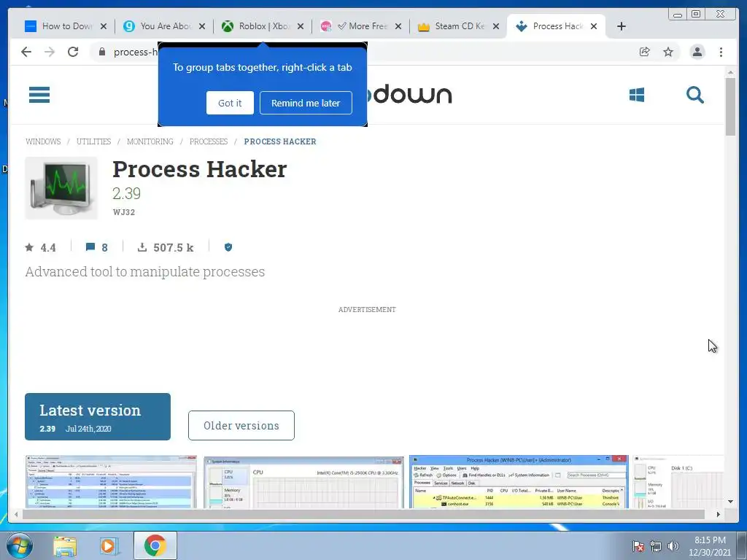Click the WJ32 developer name
Viewport: 747px width, 560px height.
124,212
